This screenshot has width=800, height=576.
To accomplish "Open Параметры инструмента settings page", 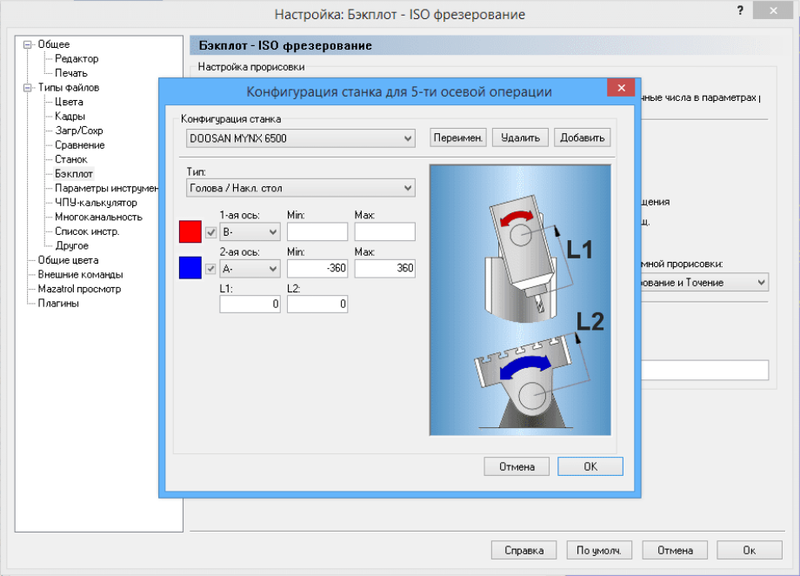I will 107,188.
